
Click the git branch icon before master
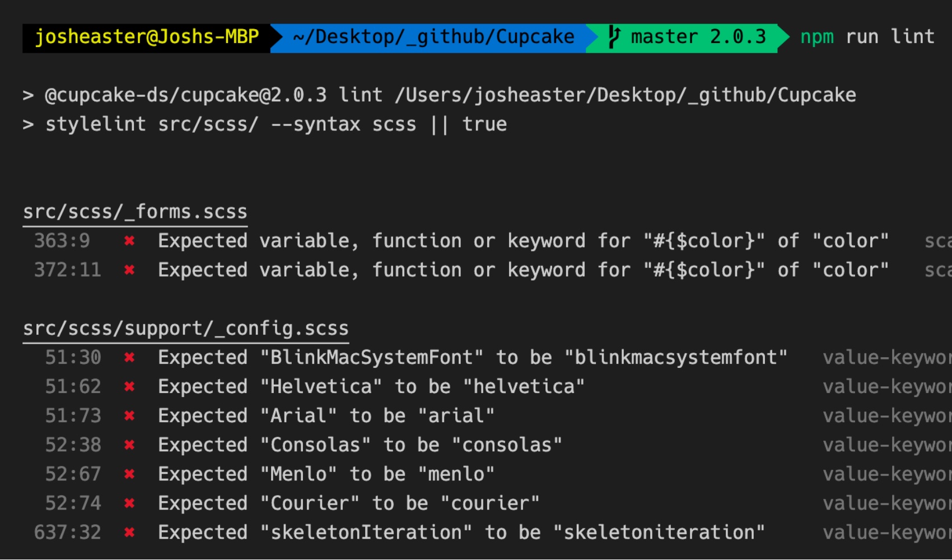click(614, 37)
